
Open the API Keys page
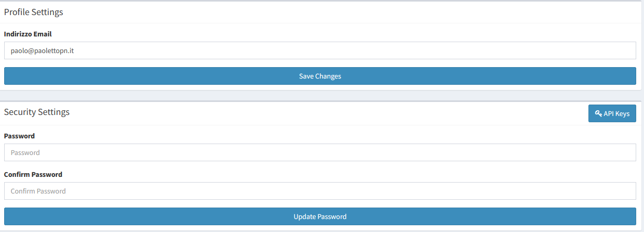point(612,113)
